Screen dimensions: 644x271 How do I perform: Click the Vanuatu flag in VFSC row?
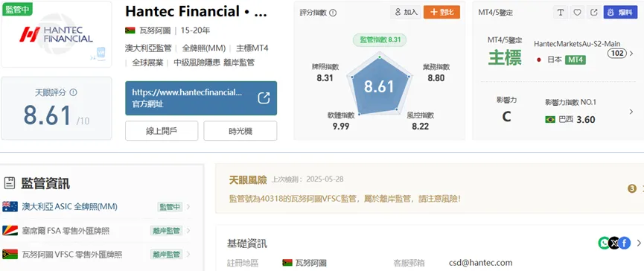(10, 254)
